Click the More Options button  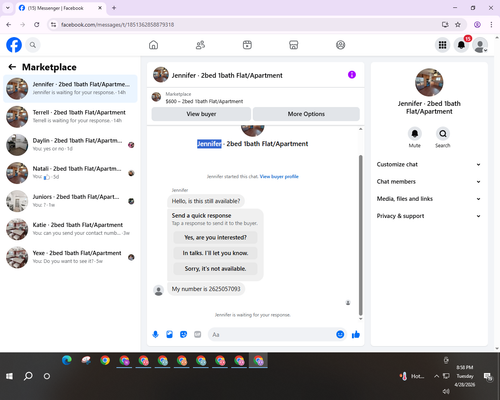(x=306, y=114)
